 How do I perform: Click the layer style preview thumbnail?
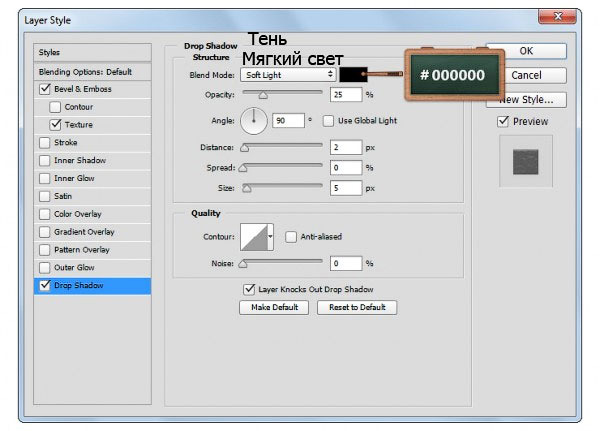pos(525,162)
